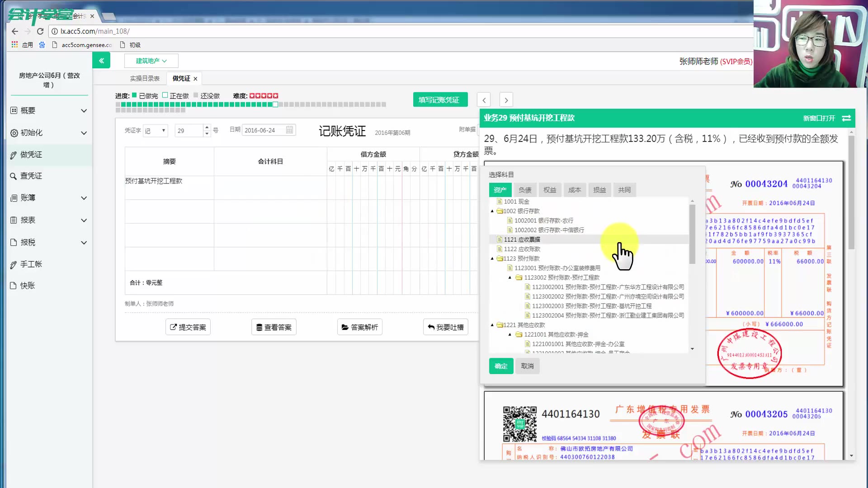The height and width of the screenshot is (488, 868).
Task: Select 1123002004 浙江勤业建工 account
Action: 608,315
